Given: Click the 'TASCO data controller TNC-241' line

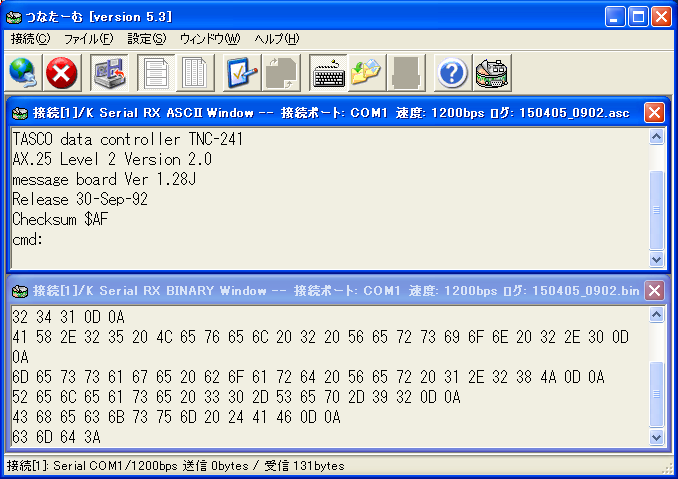Looking at the screenshot, I should pyautogui.click(x=128, y=140).
